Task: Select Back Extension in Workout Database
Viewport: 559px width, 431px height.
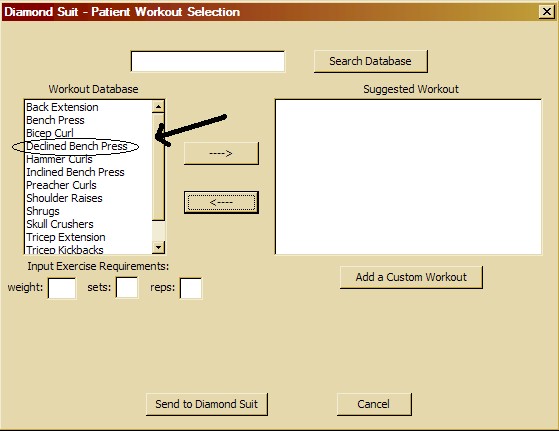Action: 89,107
